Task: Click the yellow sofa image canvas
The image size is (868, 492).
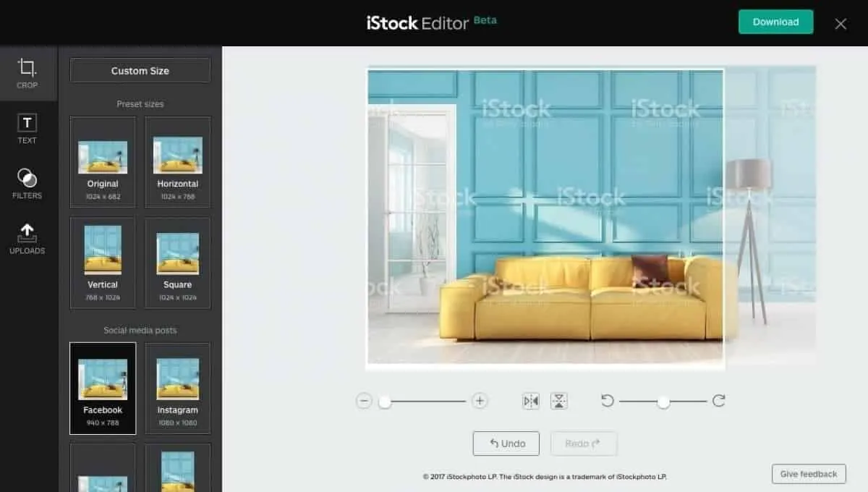Action: click(545, 219)
